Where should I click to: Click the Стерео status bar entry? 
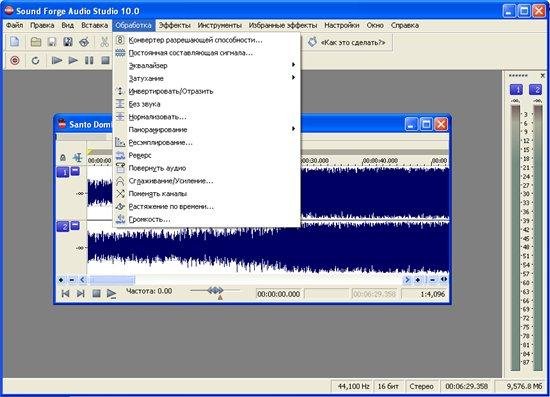pos(421,386)
